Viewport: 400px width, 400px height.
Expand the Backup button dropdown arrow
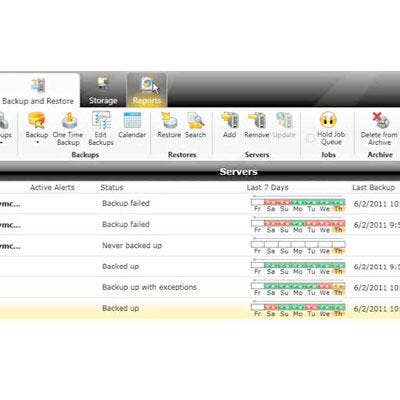coord(37,143)
